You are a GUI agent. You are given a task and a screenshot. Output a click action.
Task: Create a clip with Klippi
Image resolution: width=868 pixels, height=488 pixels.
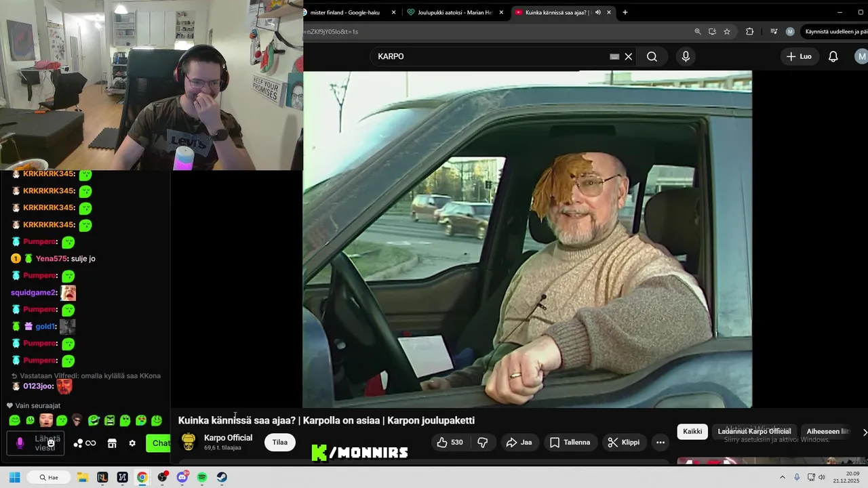pyautogui.click(x=624, y=442)
